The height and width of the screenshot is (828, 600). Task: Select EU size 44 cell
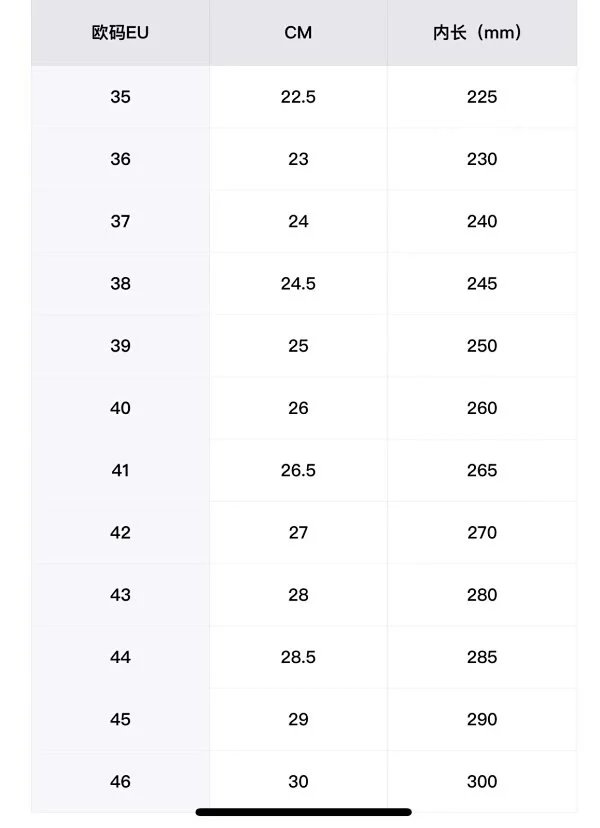click(120, 657)
